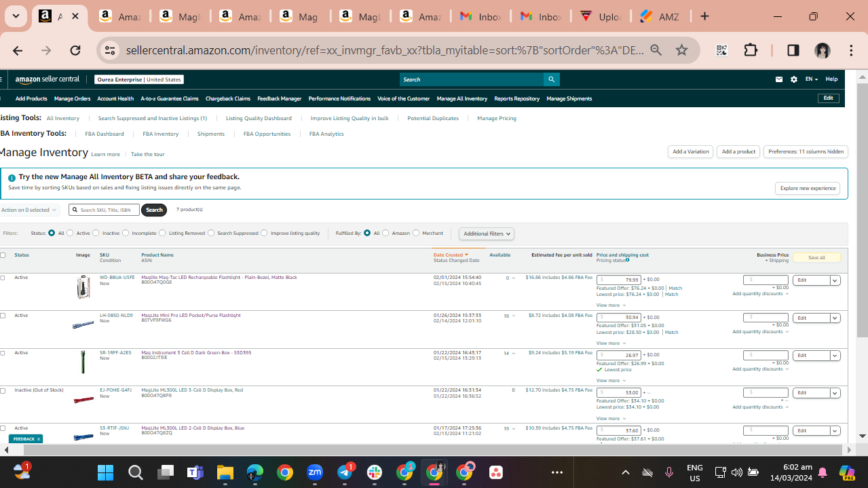Click the Pricing status info icon
868x488 pixels.
coord(627,260)
